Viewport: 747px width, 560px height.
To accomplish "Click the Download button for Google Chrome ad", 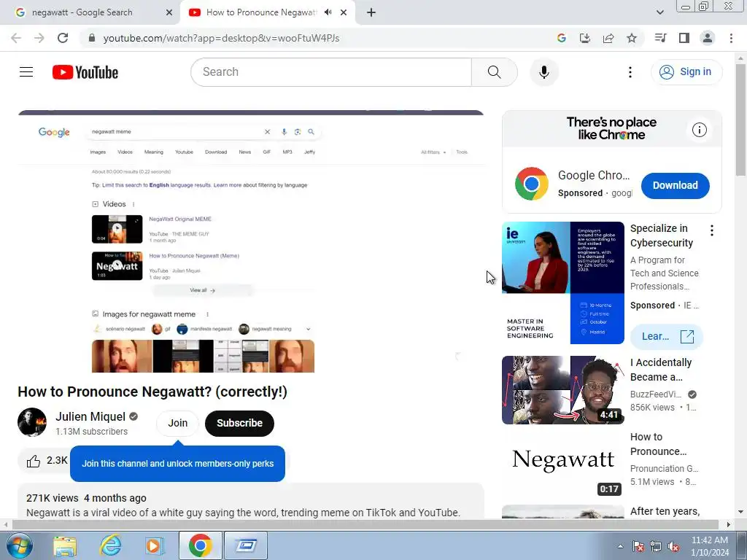I will (x=675, y=185).
